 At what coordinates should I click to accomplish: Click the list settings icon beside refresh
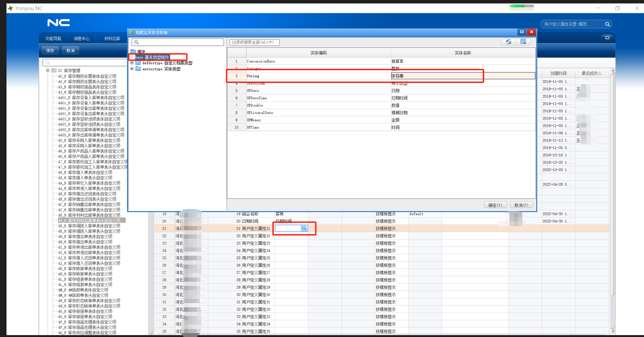523,42
